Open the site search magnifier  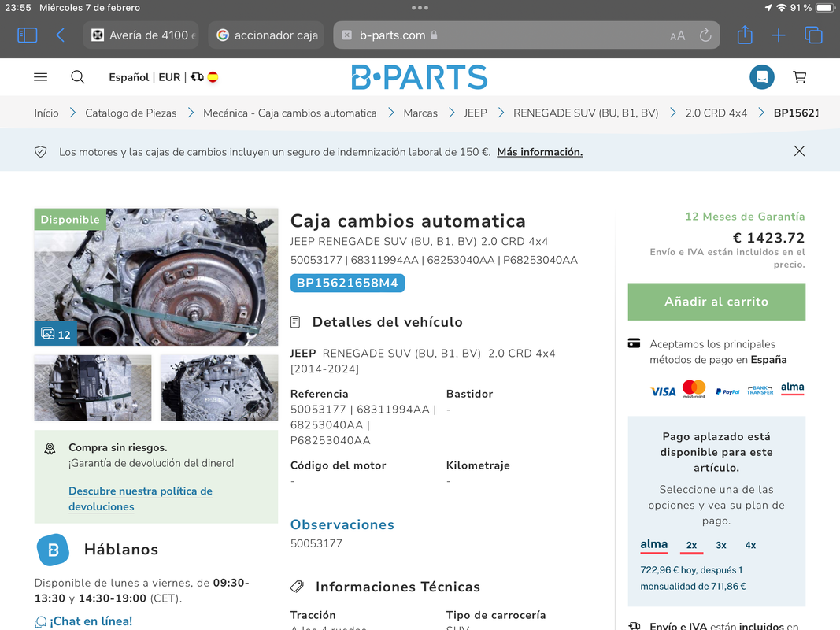coord(78,77)
